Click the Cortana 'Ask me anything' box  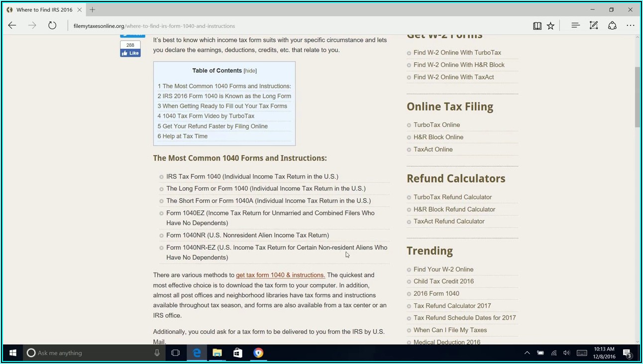pyautogui.click(x=90, y=353)
